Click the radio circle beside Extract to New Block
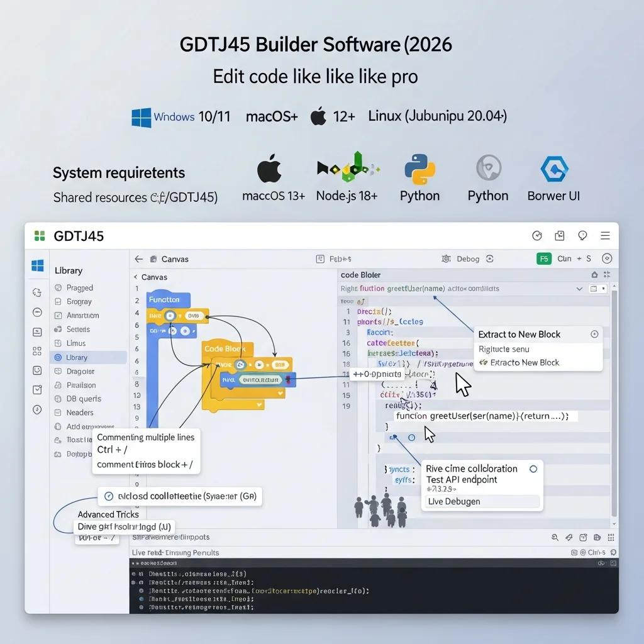 (x=594, y=335)
